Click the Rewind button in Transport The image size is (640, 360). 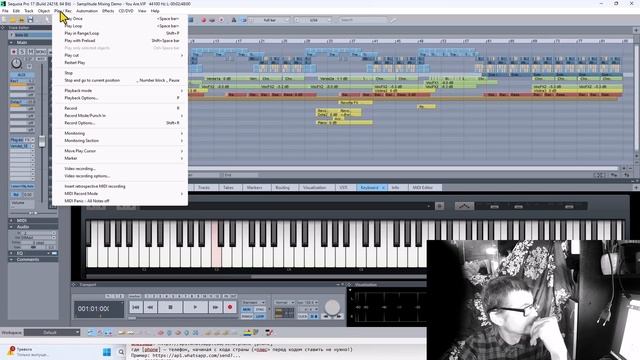[x=150, y=307]
